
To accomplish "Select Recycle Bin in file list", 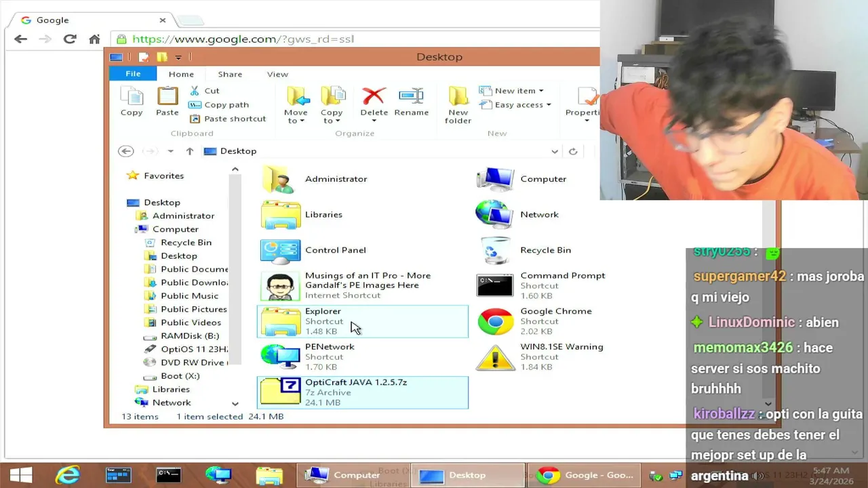I will [x=495, y=250].
